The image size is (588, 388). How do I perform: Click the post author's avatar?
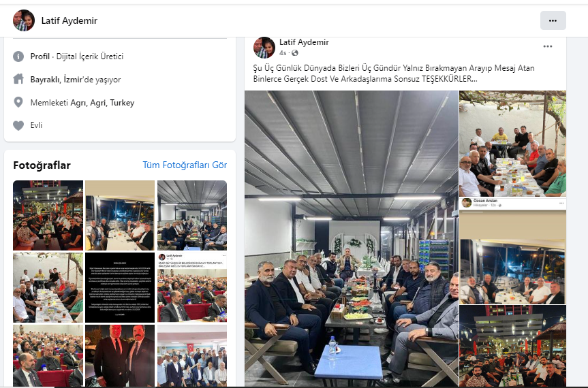(264, 48)
